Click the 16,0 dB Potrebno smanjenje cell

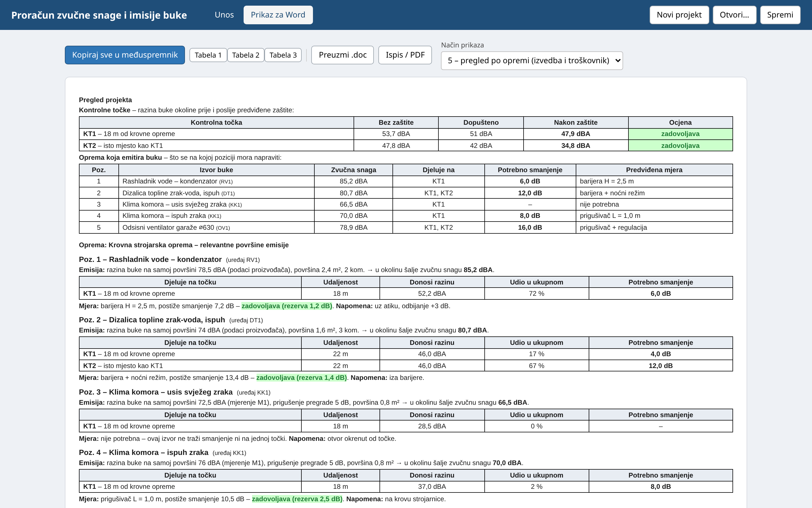530,227
